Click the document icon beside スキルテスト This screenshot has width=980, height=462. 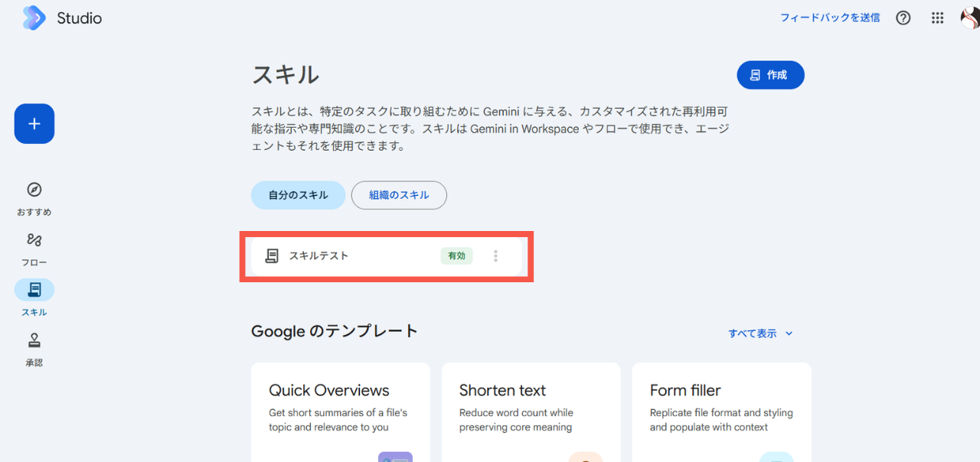(x=272, y=256)
